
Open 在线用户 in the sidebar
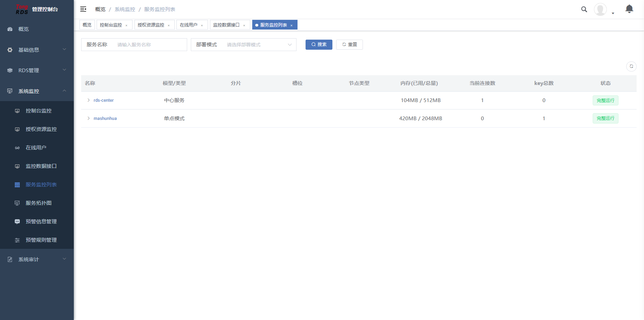pyautogui.click(x=37, y=148)
